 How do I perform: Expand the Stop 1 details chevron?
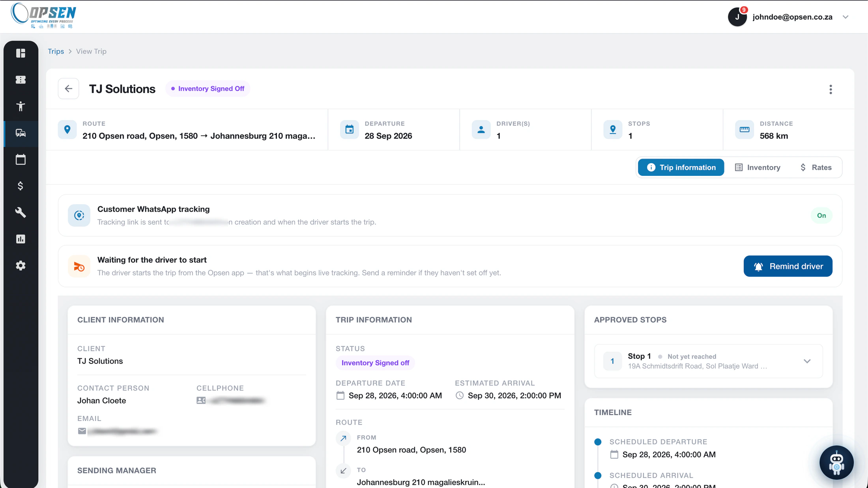807,361
